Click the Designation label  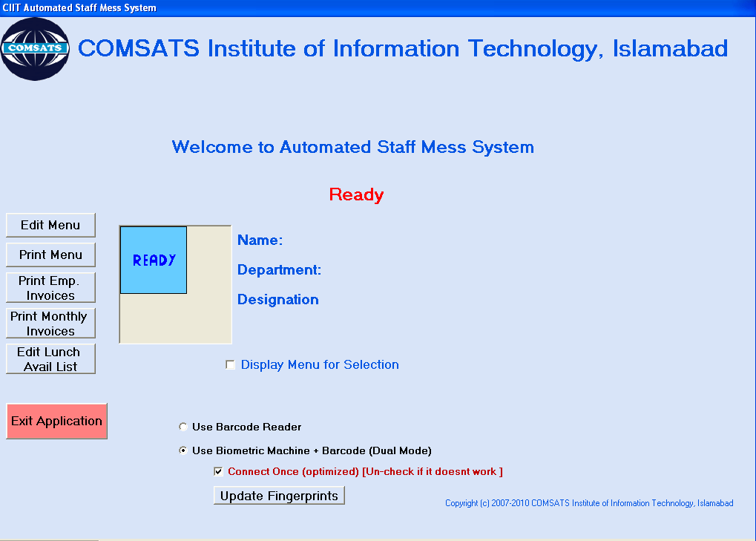(x=277, y=299)
